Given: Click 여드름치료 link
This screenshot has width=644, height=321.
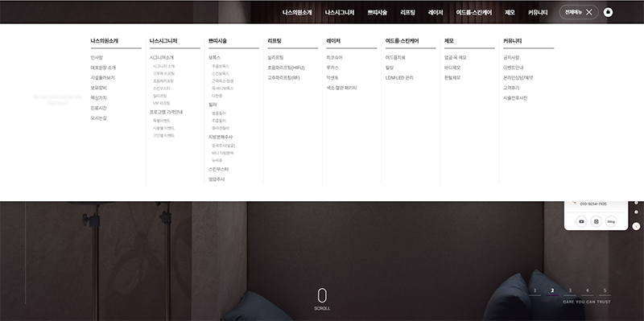Looking at the screenshot, I should (395, 58).
